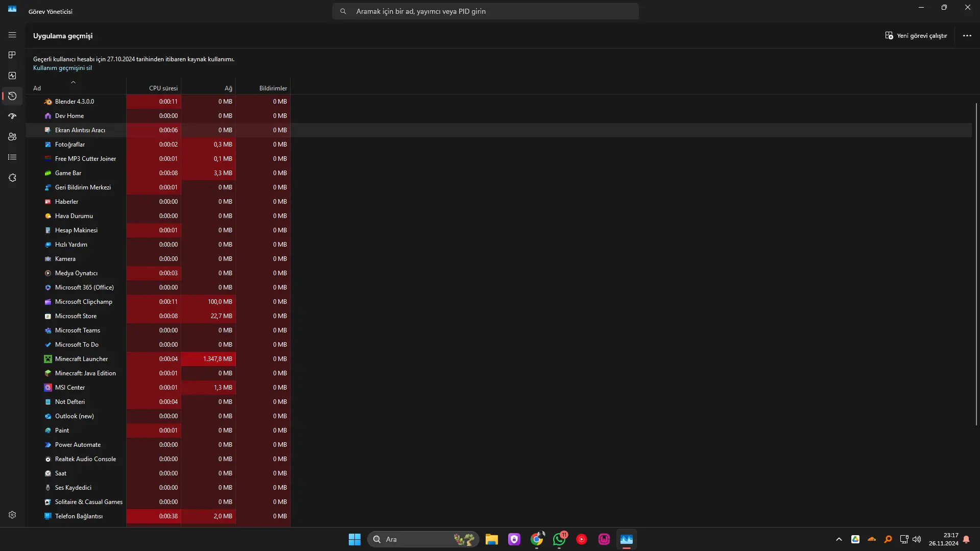
Task: Open the Details sidebar icon
Action: coord(12,157)
